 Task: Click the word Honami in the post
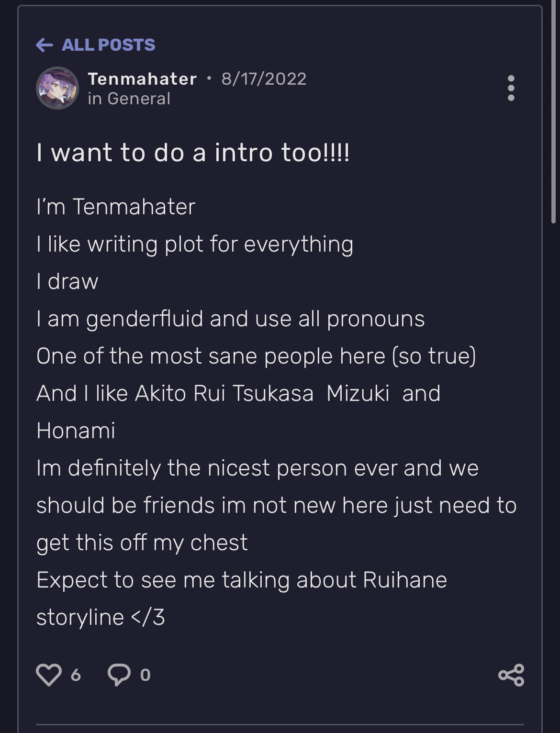76,431
